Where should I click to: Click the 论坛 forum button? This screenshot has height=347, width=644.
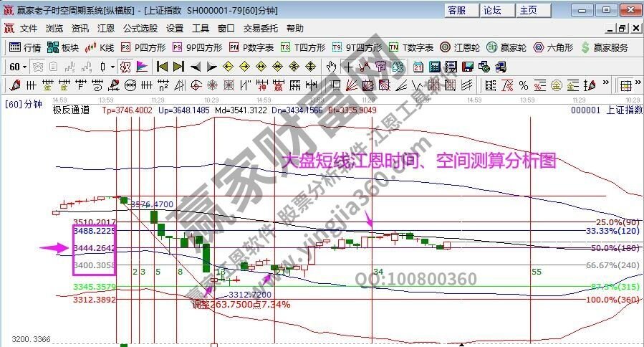(x=497, y=10)
